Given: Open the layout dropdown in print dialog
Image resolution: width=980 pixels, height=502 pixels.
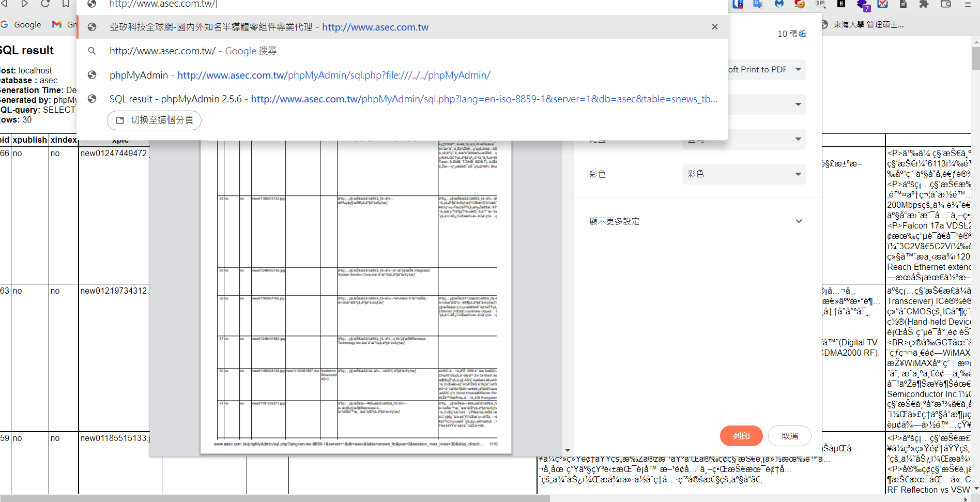Looking at the screenshot, I should pyautogui.click(x=744, y=139).
